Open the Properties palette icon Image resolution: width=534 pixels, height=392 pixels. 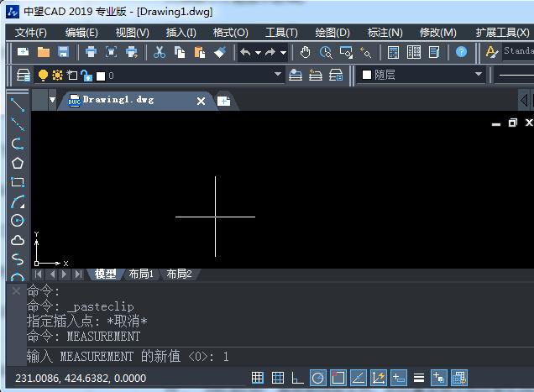coord(434,52)
